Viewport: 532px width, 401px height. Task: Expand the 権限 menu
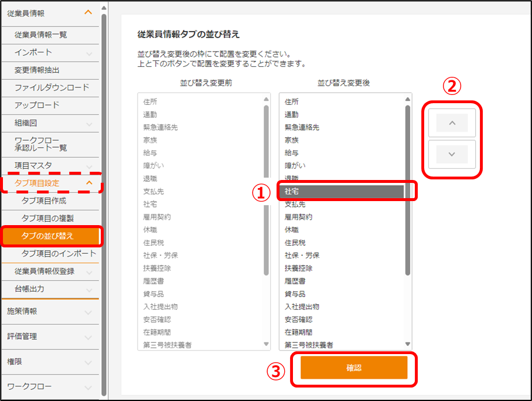pos(88,362)
